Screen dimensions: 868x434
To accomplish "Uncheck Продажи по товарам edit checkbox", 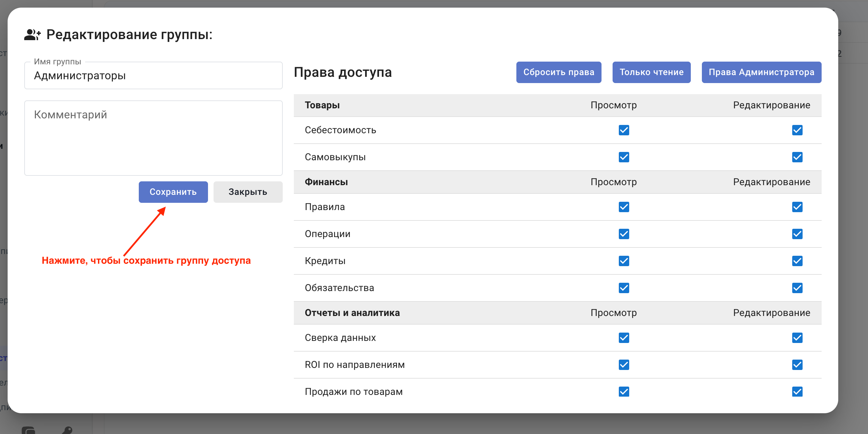I will pos(797,392).
